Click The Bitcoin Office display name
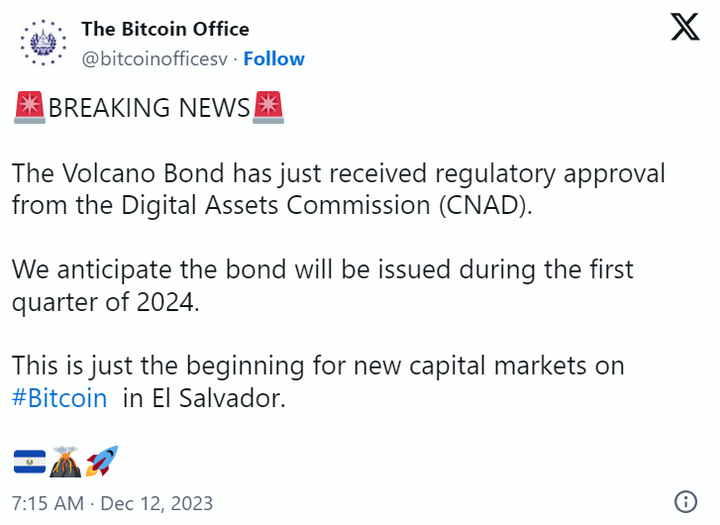 165,29
